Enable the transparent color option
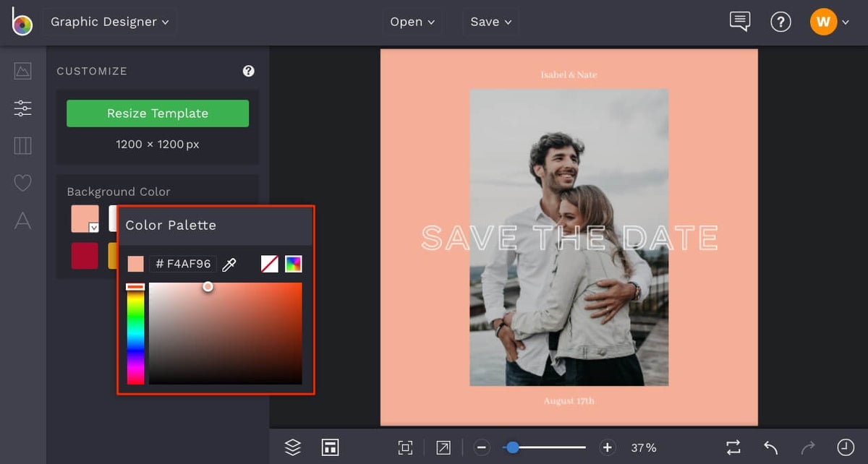The height and width of the screenshot is (464, 868). pos(269,264)
